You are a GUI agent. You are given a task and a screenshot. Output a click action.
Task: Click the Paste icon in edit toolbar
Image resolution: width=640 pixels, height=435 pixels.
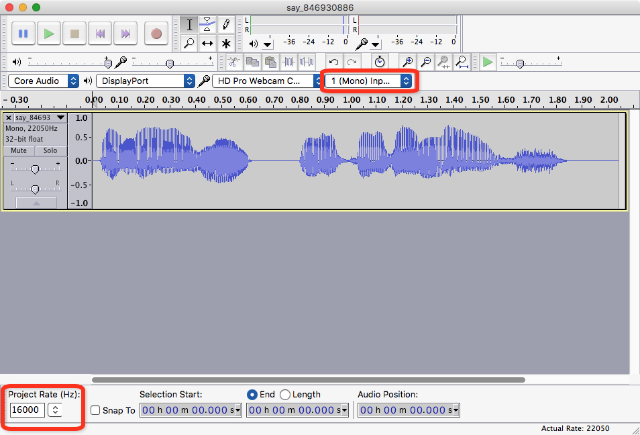point(270,62)
